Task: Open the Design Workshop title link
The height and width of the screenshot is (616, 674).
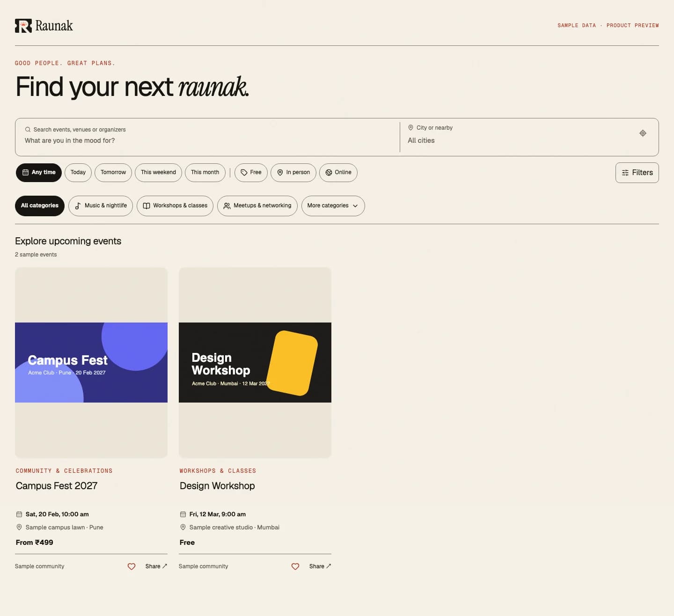Action: tap(217, 486)
